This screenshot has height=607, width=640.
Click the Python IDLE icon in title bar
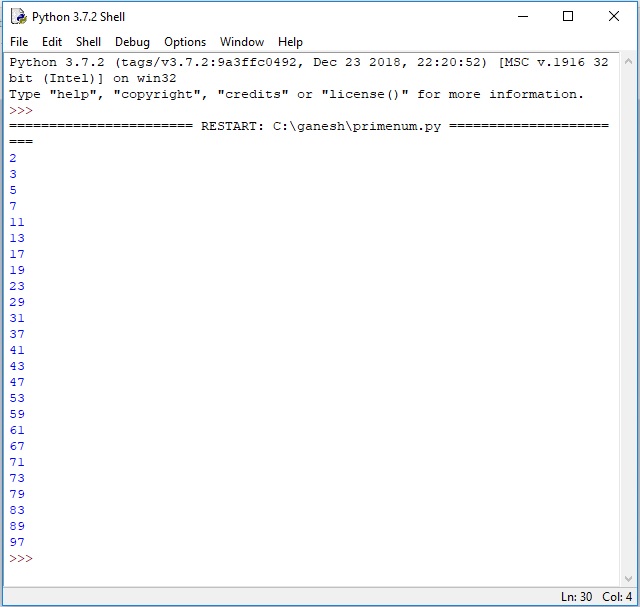(19, 17)
